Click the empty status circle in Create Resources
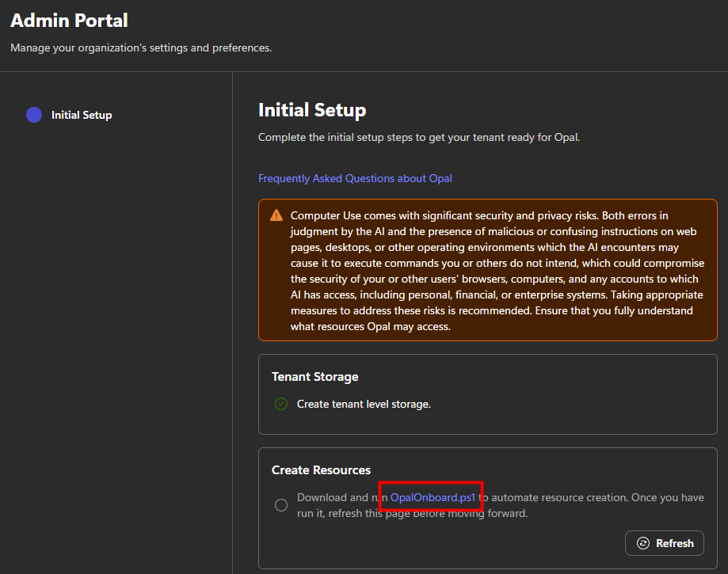This screenshot has width=728, height=574. [280, 505]
